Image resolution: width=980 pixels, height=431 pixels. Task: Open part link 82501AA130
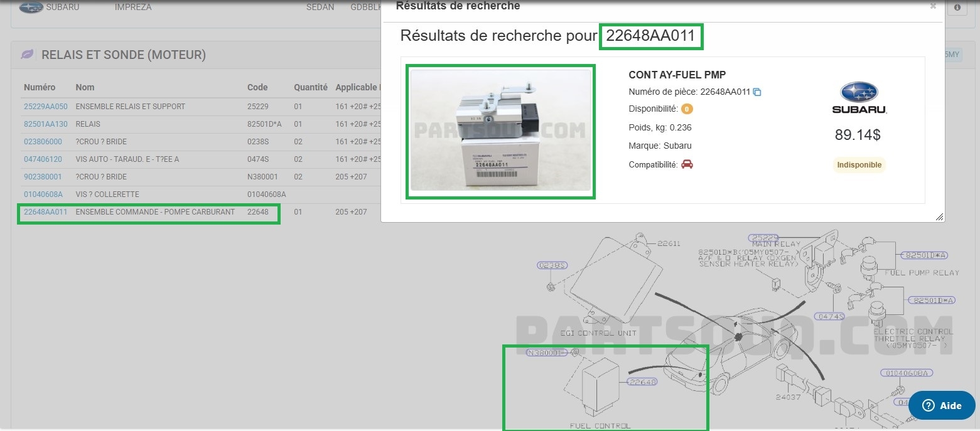46,124
